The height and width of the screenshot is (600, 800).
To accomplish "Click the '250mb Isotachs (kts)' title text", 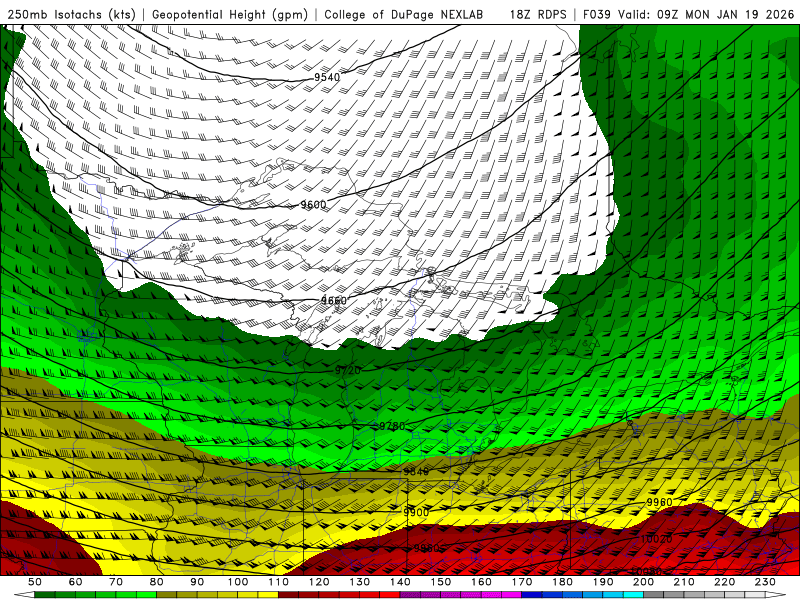I will pos(72,14).
